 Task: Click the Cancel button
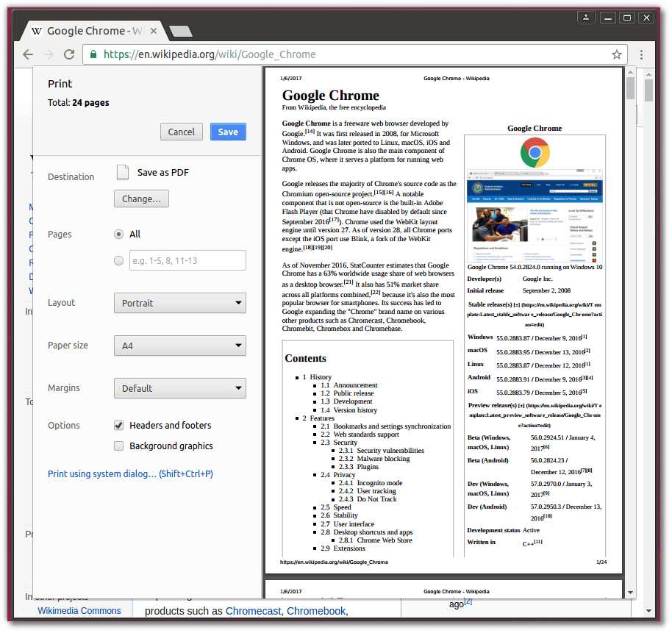(182, 132)
